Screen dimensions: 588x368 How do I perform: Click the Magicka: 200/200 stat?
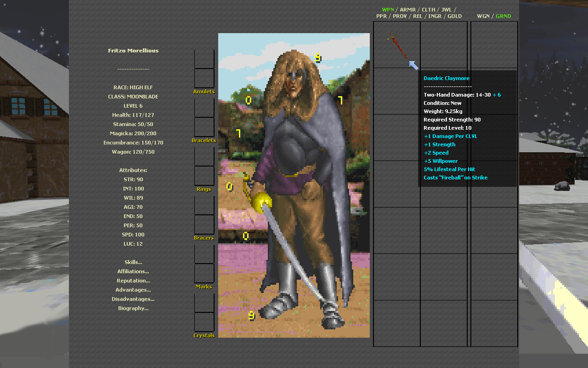[x=133, y=133]
